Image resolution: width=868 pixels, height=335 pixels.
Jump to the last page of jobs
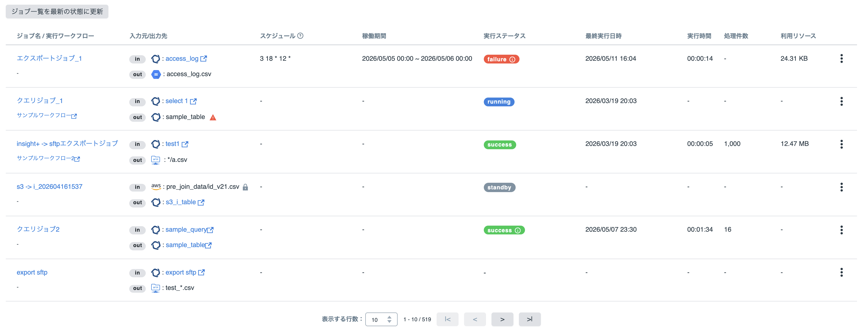[529, 320]
